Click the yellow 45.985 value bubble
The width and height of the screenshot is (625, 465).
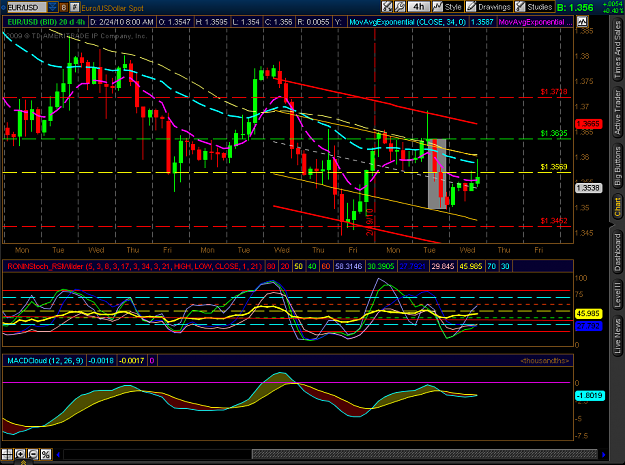tap(588, 314)
